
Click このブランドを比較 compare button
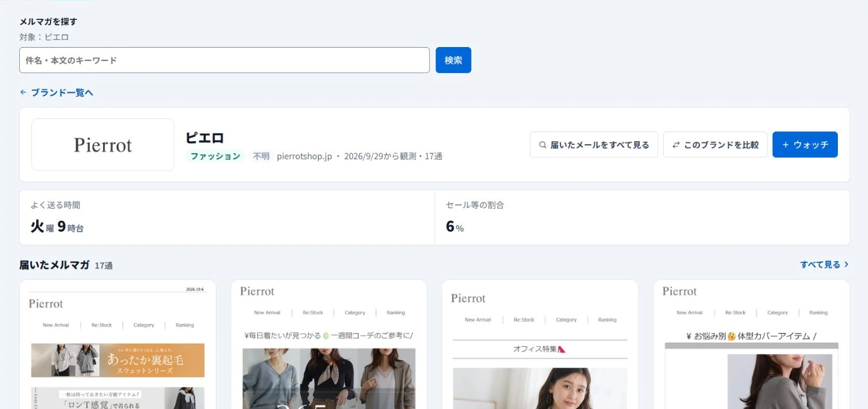click(x=715, y=145)
